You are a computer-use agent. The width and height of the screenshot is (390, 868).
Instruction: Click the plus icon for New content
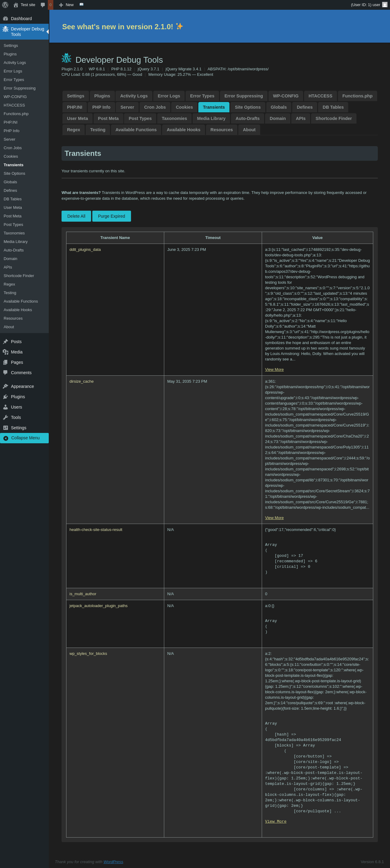pyautogui.click(x=61, y=5)
